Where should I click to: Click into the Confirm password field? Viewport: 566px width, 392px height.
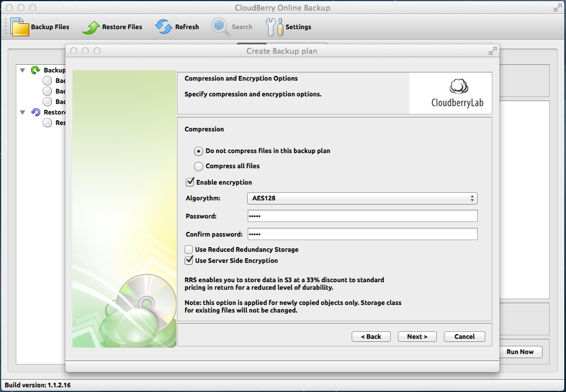coord(362,234)
